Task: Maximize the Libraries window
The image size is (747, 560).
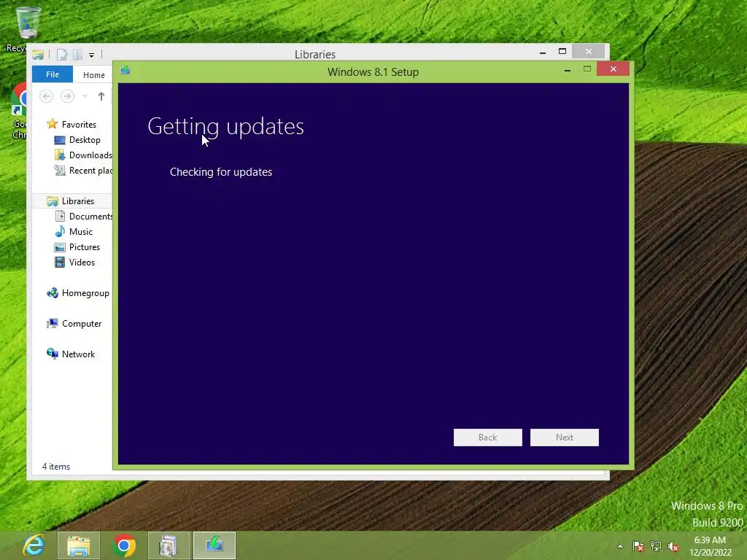Action: click(x=562, y=52)
